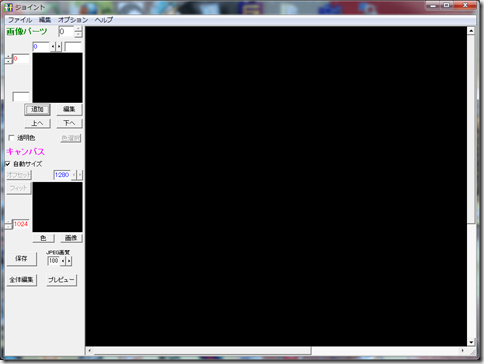Image resolution: width=484 pixels, height=364 pixels.
Task: Click down arrow beside the 1024 field
Action: click(x=9, y=227)
